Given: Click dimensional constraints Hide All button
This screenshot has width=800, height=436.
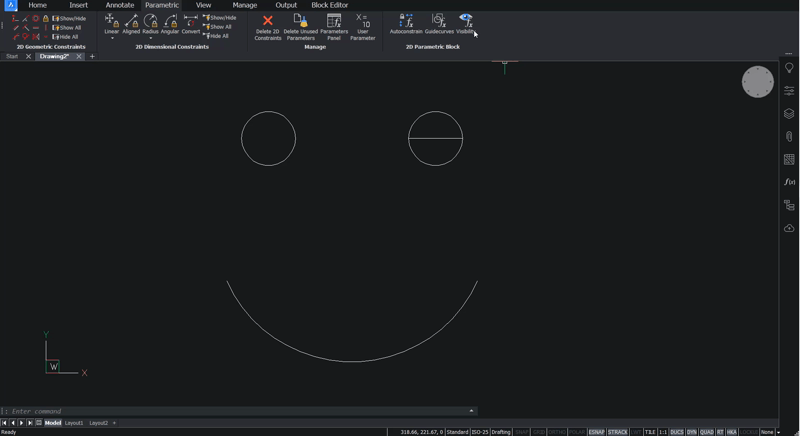Looking at the screenshot, I should coord(216,36).
